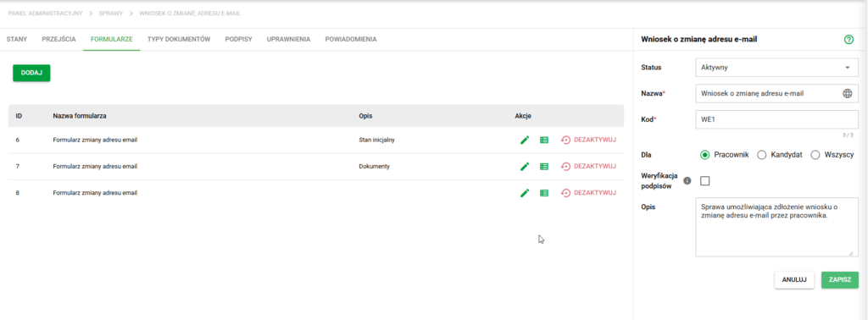Open translations globe icon in Nazwa field

coord(847,93)
